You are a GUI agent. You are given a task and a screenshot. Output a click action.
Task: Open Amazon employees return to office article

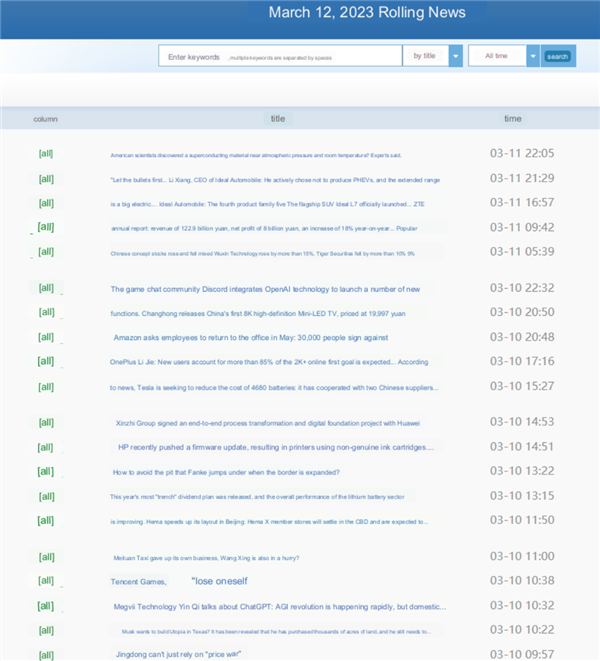pos(250,338)
